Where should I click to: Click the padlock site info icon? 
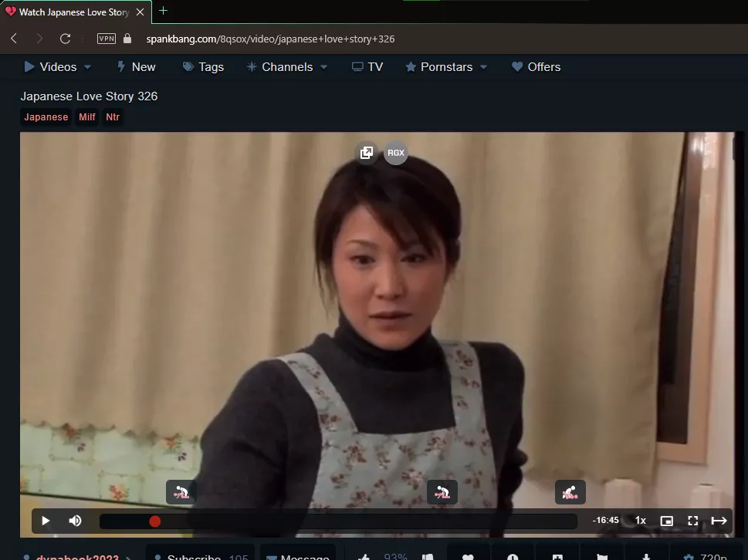[x=127, y=39]
